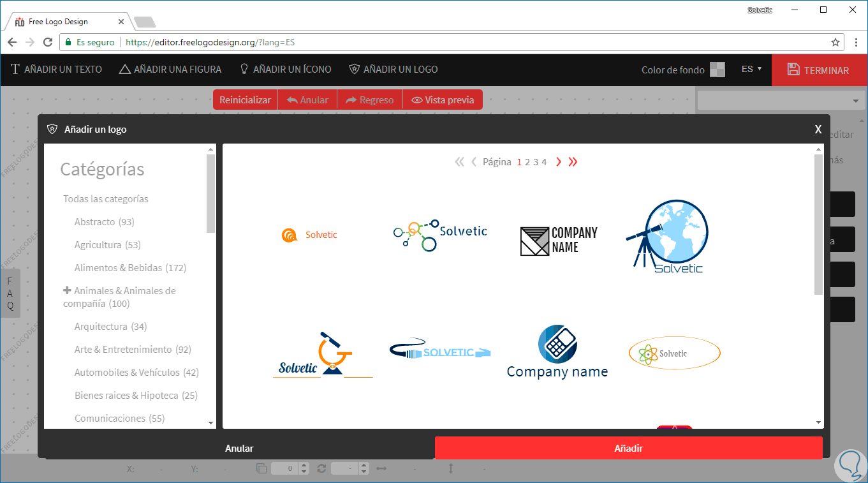
Task: Click the Regreso redo button
Action: [370, 100]
